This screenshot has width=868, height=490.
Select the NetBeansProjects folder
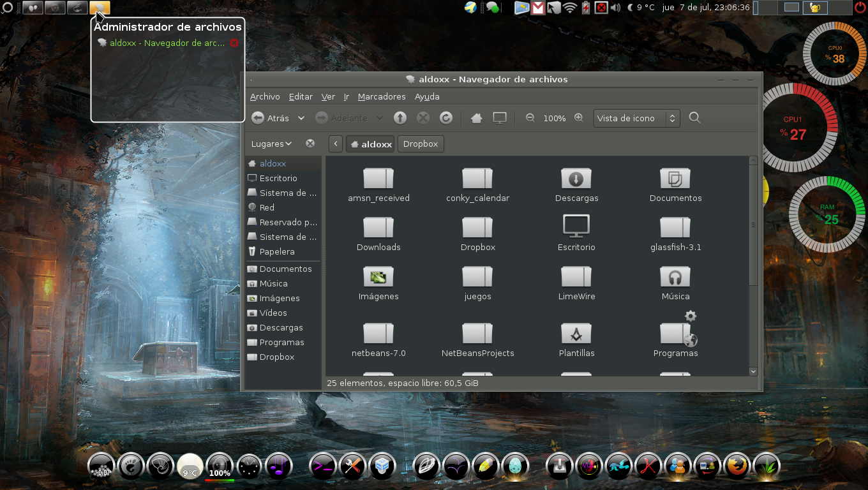click(x=477, y=340)
